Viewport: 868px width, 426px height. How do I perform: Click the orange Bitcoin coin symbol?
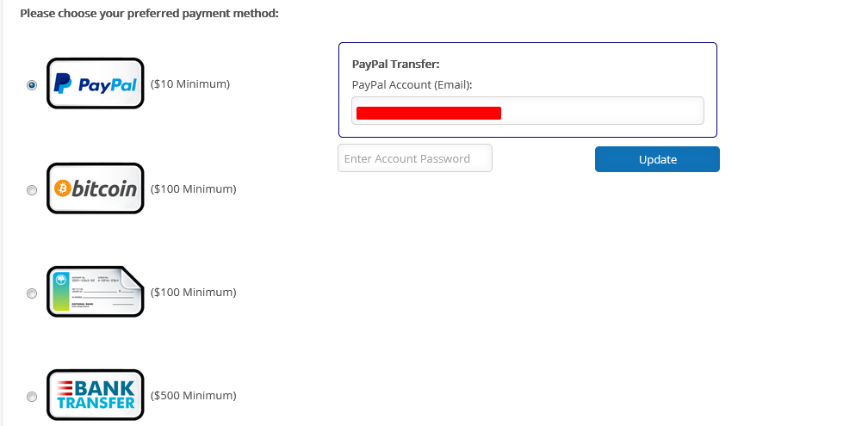click(x=62, y=188)
